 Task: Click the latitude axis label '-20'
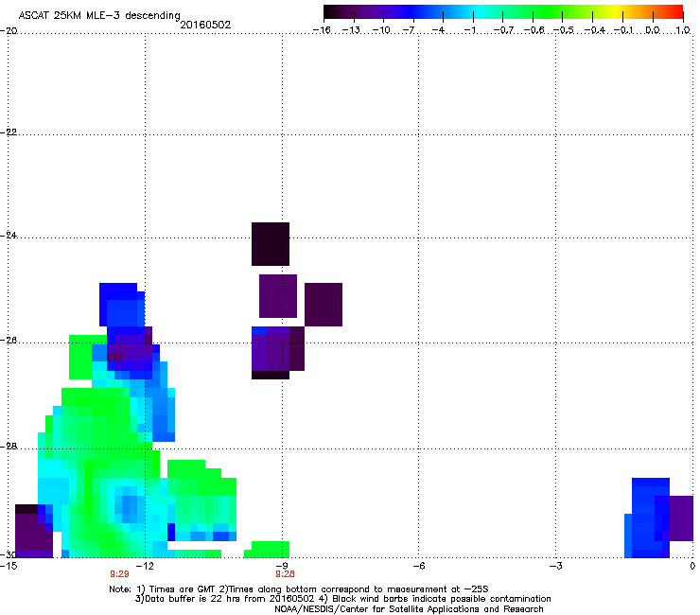(x=9, y=30)
